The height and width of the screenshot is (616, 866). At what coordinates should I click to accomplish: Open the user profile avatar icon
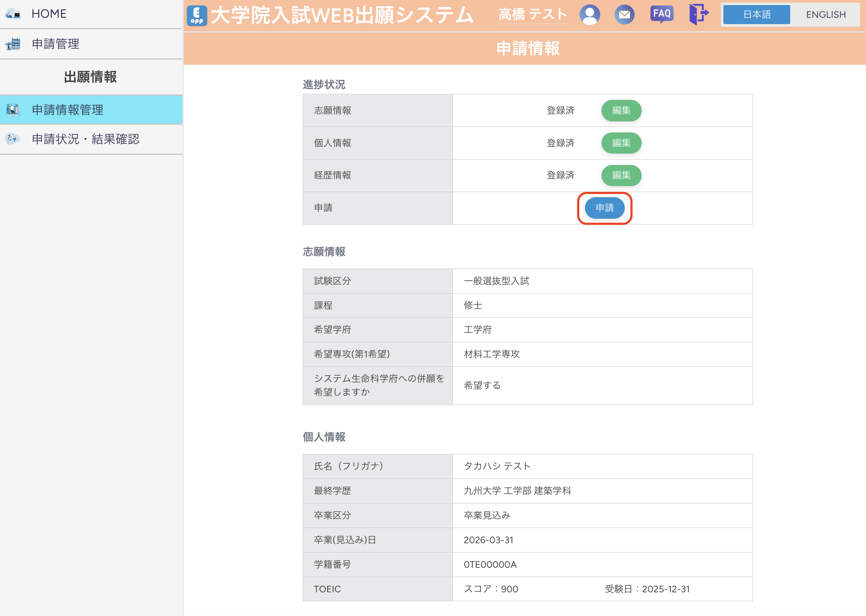(590, 15)
